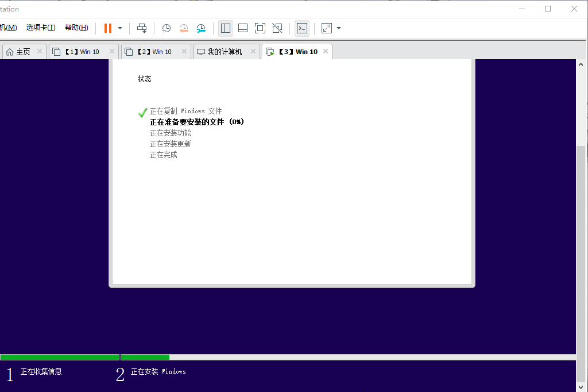Open the 选项卡(T) menu
Screen dimensions: 588x392
(x=41, y=28)
